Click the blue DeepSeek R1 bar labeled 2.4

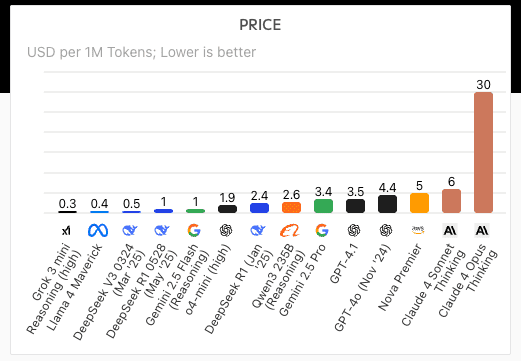pos(259,208)
